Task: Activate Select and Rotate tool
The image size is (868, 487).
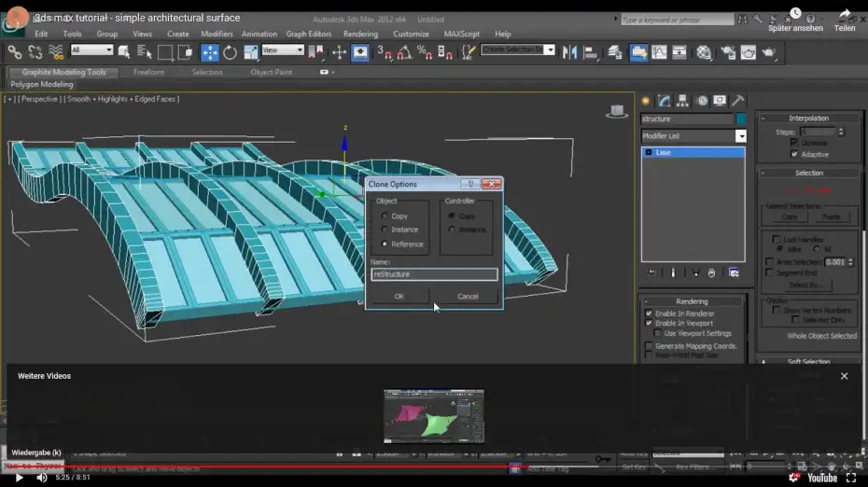Action: (230, 52)
